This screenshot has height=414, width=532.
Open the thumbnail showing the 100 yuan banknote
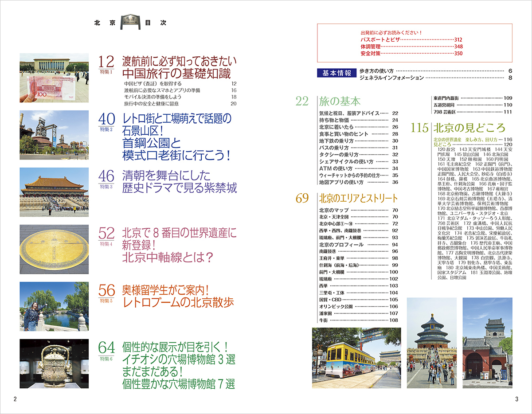(54, 78)
